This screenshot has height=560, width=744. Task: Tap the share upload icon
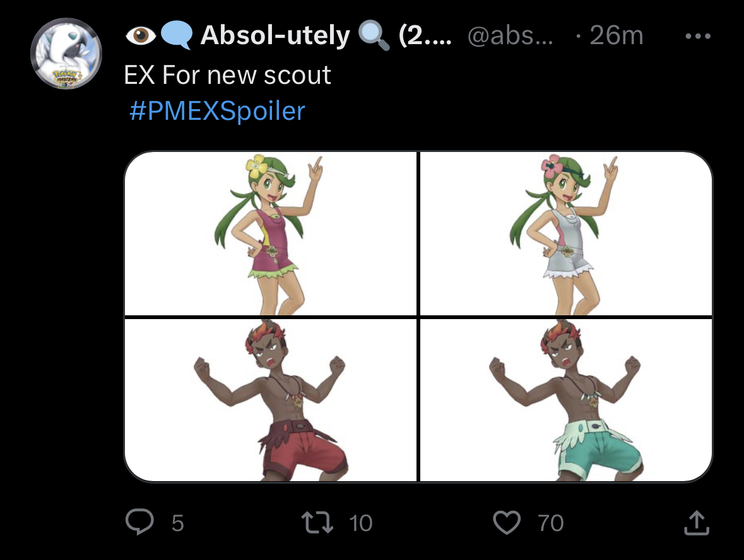[x=696, y=522]
